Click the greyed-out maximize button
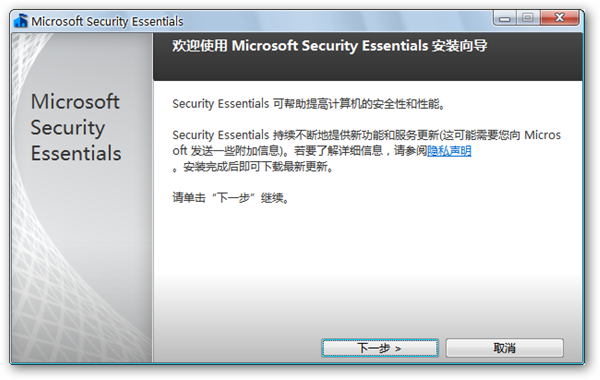This screenshot has width=600, height=380. (528, 18)
